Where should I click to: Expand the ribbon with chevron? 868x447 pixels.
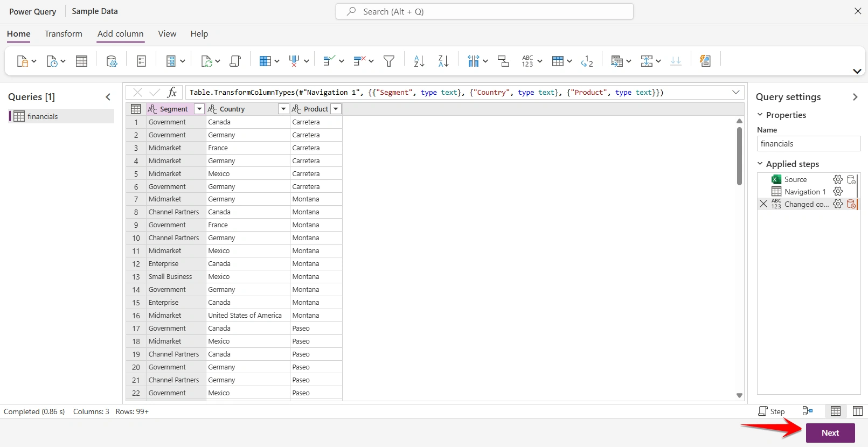point(857,71)
